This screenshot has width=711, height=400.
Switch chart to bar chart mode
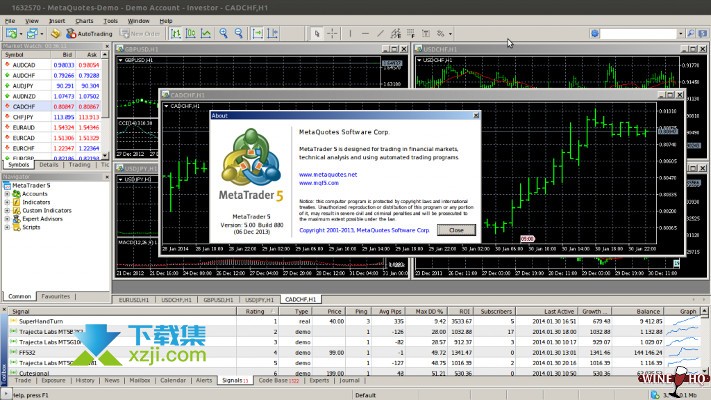coord(176,34)
